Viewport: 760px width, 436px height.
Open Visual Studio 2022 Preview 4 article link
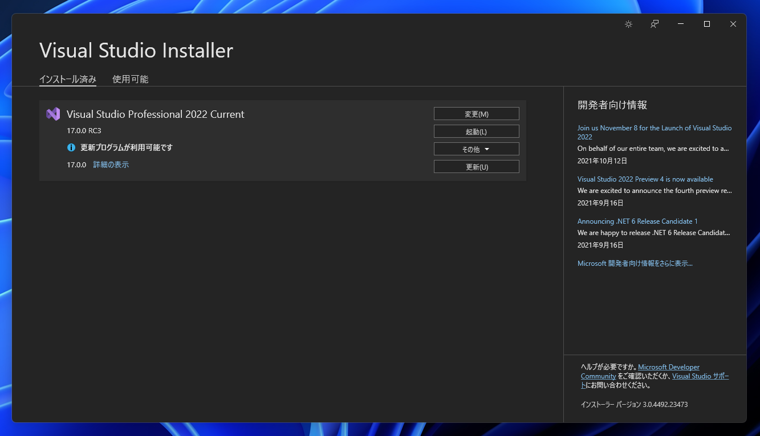click(645, 179)
